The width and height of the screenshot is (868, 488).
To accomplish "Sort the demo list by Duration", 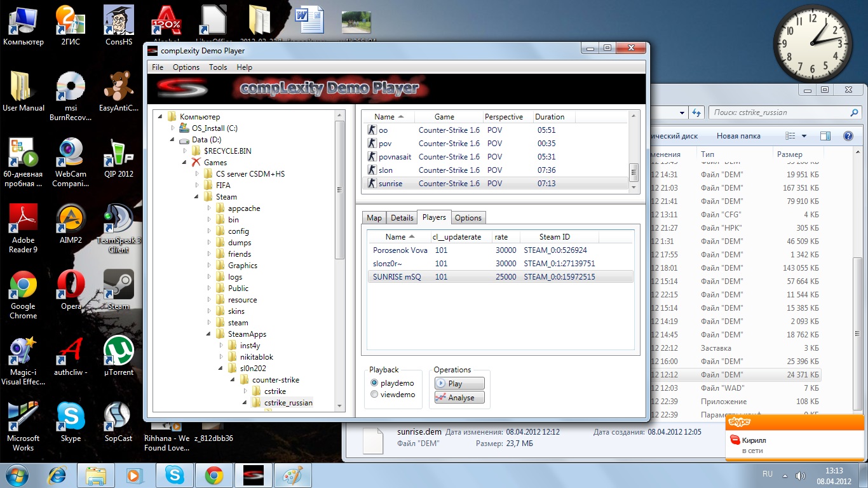I will (553, 117).
